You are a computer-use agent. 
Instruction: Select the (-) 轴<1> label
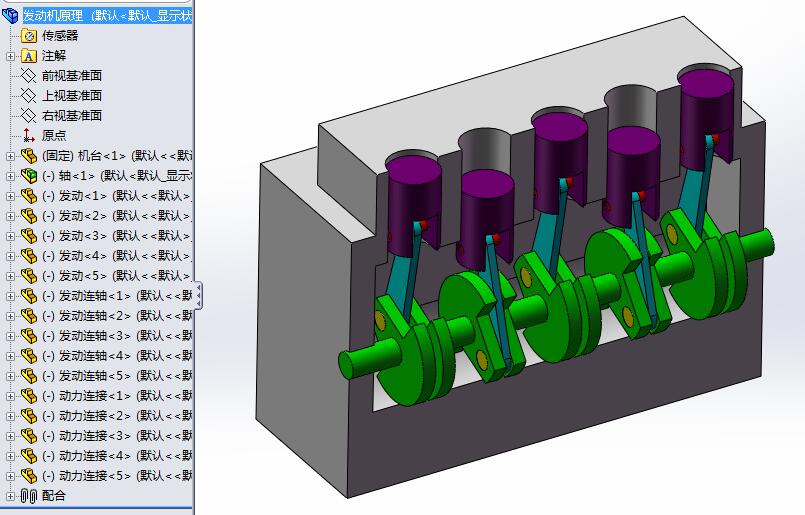coord(117,176)
